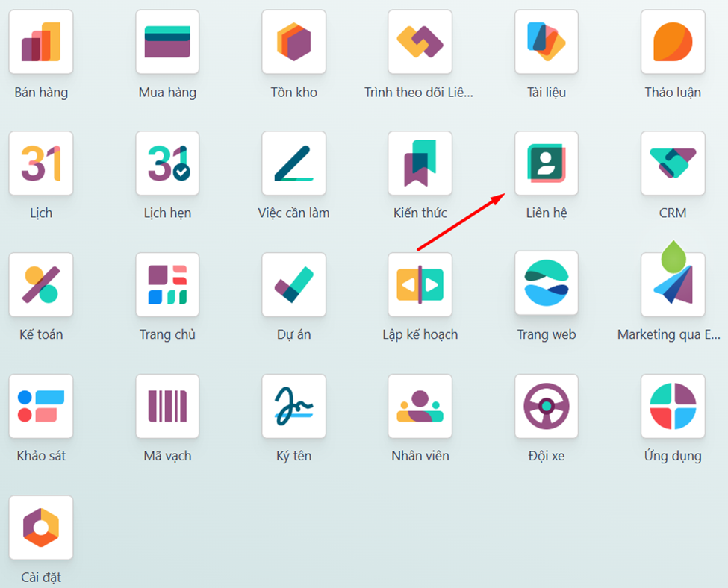The width and height of the screenshot is (728, 588).
Task: Click the Khảo sát text label
Action: click(x=41, y=456)
